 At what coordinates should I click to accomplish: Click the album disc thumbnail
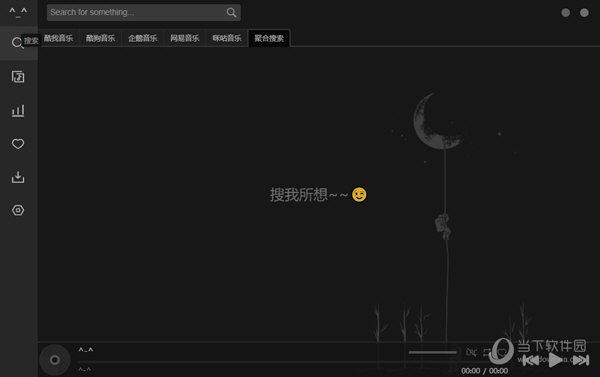coord(55,360)
